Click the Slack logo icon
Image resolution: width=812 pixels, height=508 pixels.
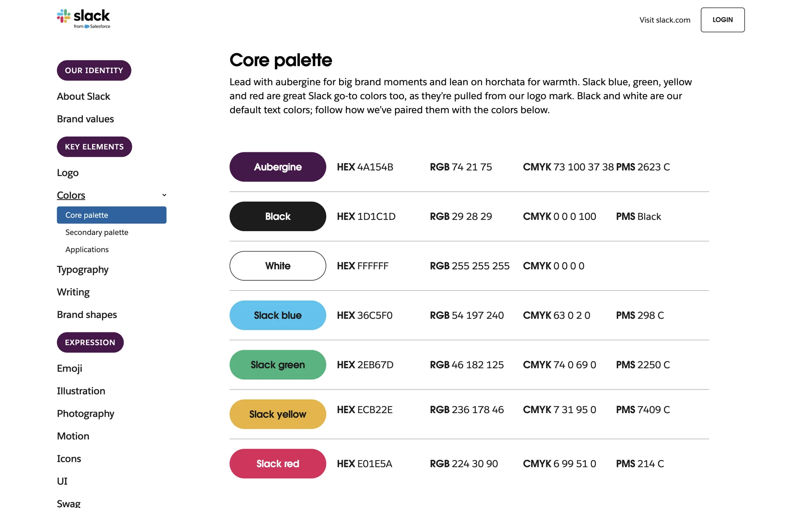point(64,16)
